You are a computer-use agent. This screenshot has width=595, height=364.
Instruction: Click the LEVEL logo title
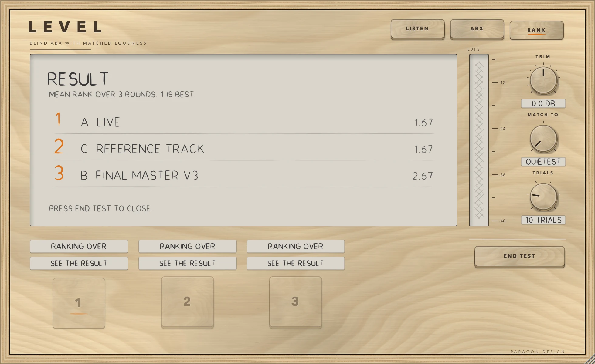click(x=65, y=27)
